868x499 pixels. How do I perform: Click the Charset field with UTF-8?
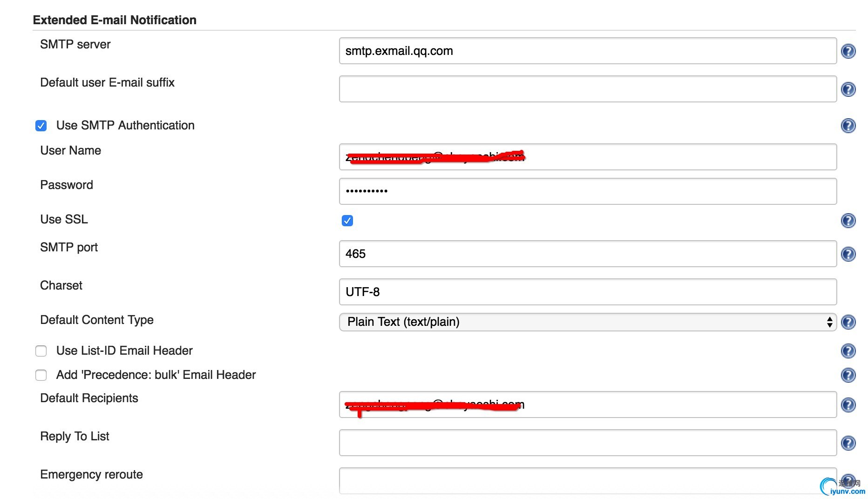(x=588, y=292)
